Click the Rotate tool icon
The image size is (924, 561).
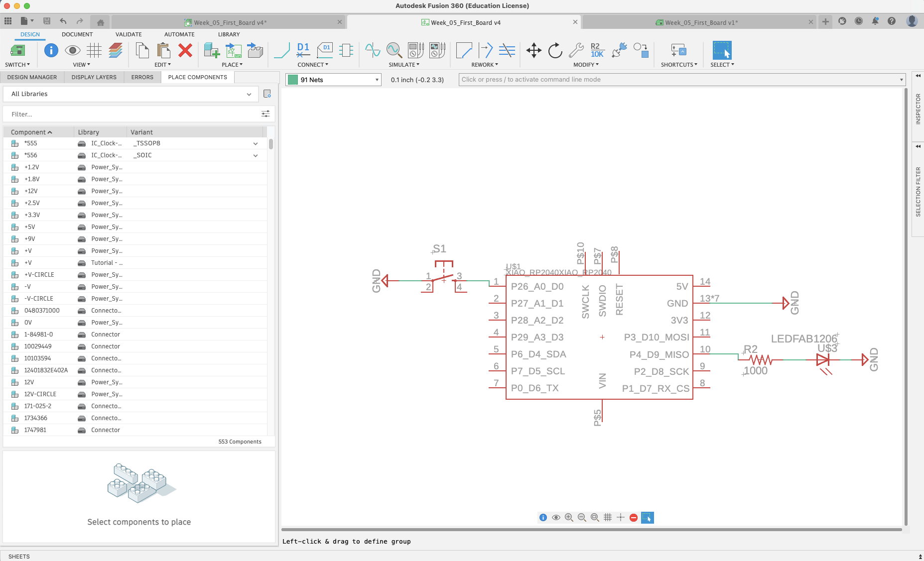(555, 50)
